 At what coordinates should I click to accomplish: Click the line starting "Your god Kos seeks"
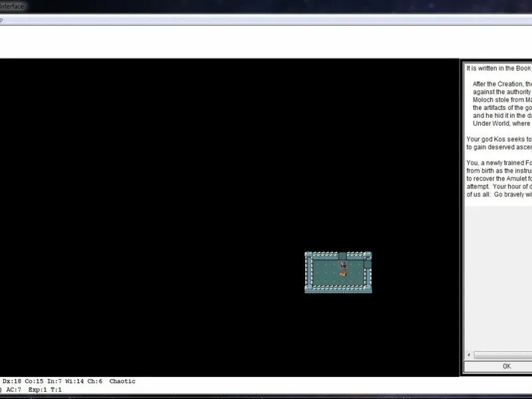(499, 139)
